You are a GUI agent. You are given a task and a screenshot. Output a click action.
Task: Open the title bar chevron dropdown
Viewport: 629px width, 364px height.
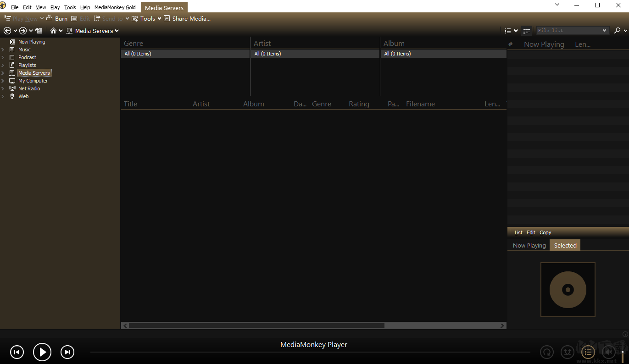click(x=557, y=5)
